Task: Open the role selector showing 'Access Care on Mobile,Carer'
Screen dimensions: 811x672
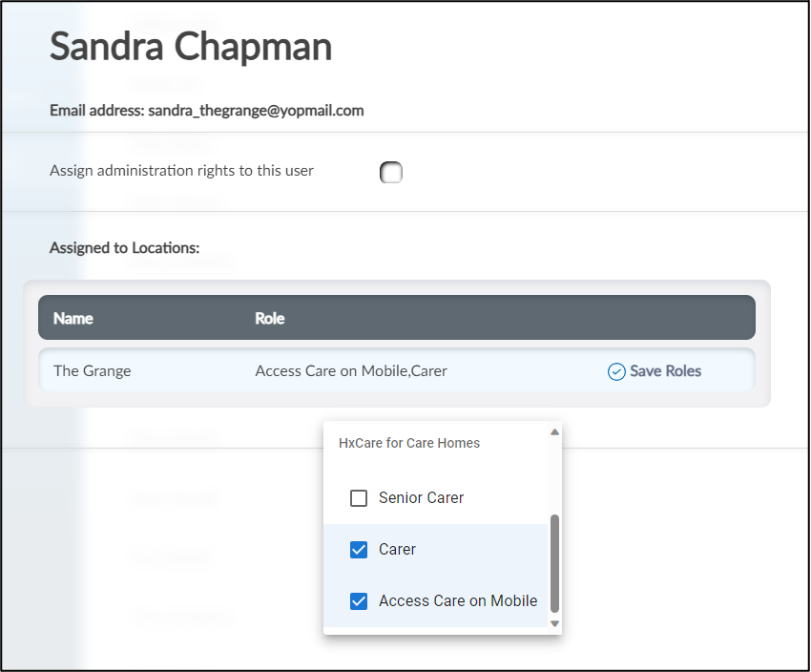Action: [x=351, y=371]
